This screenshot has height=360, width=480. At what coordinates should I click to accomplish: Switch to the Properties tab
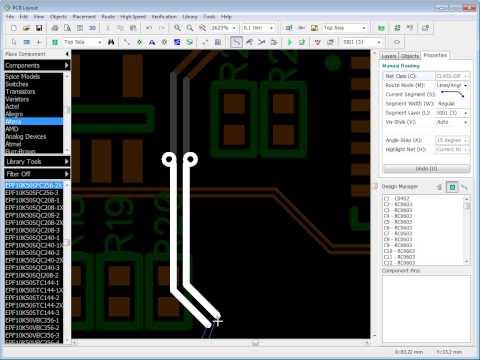(435, 55)
